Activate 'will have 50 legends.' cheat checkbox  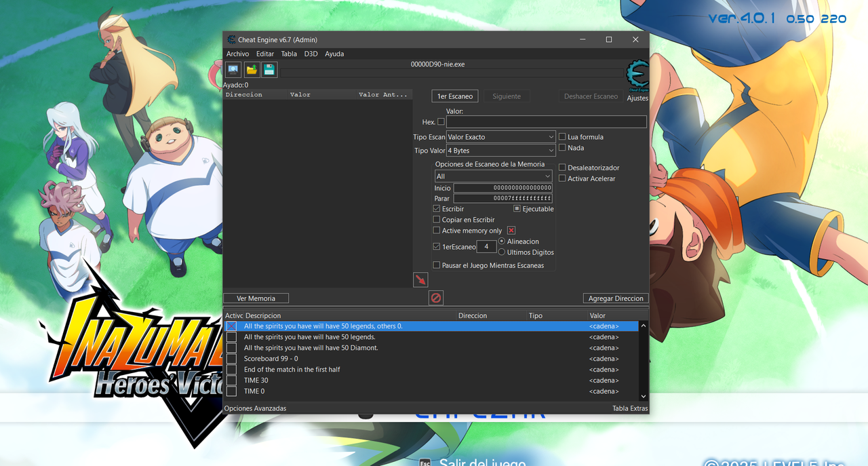point(232,337)
